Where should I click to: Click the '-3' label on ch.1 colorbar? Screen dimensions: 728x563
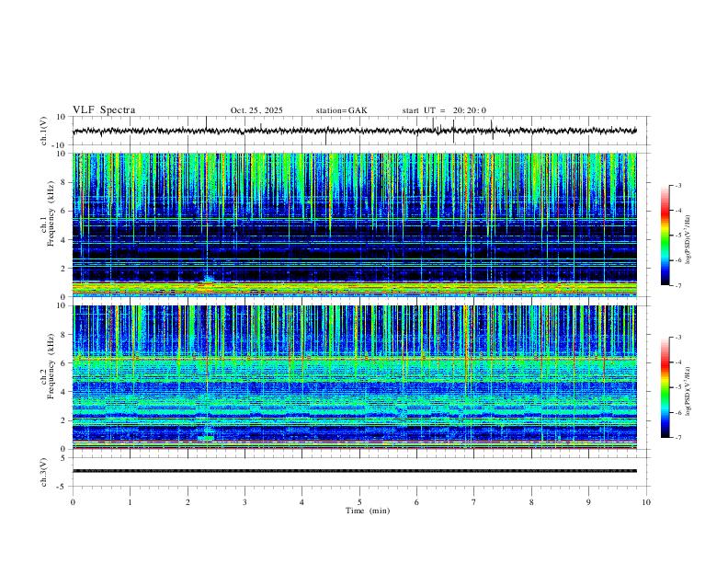(x=678, y=185)
